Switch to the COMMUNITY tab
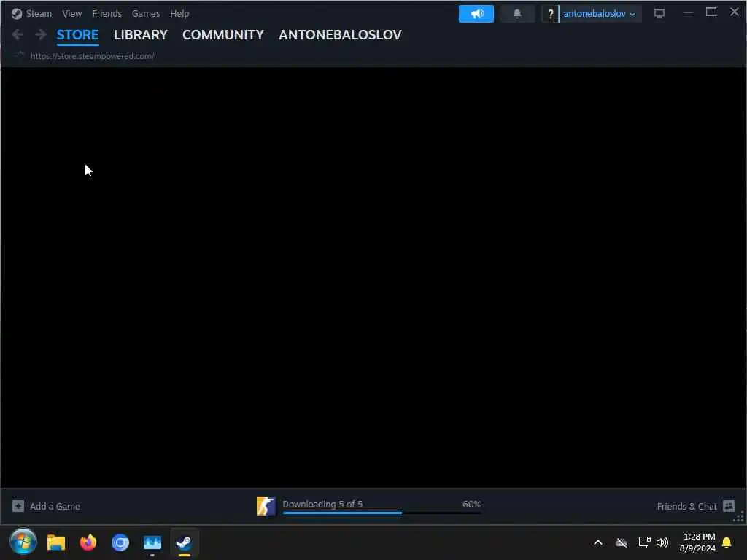 (223, 35)
